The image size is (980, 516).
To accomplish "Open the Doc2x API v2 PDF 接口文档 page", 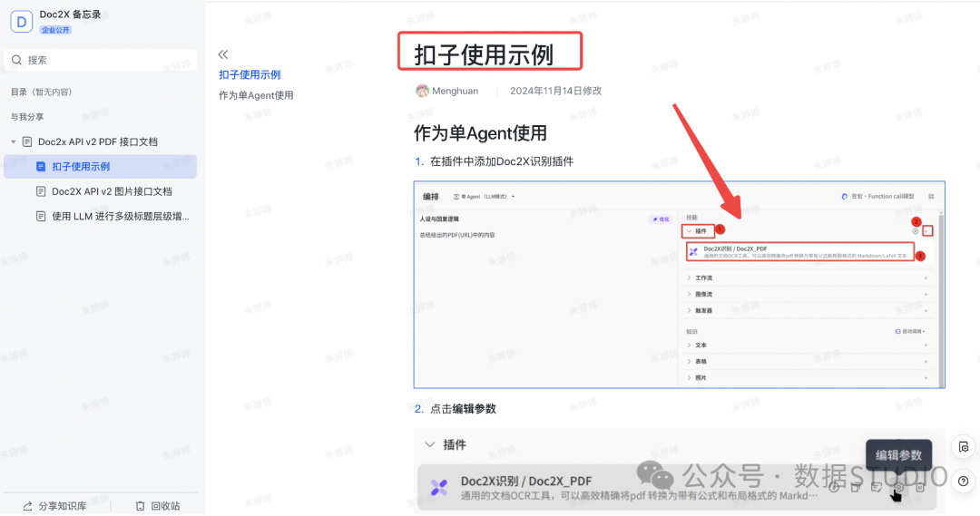I will (x=97, y=141).
